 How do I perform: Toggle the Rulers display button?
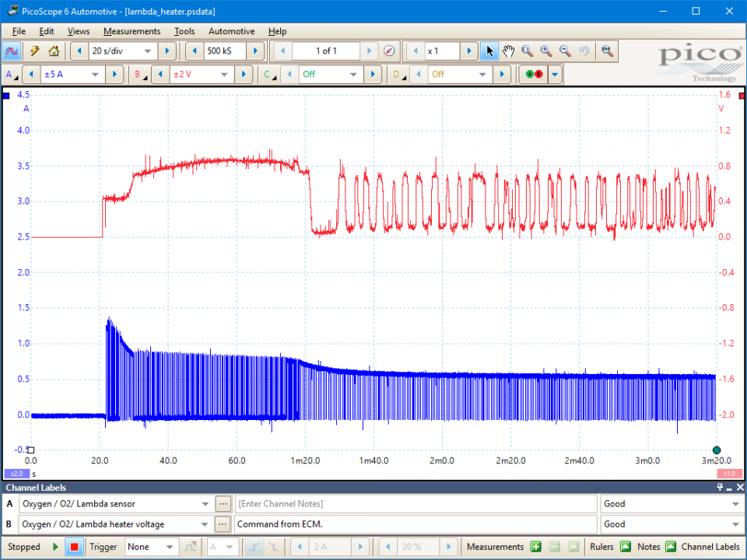[626, 547]
